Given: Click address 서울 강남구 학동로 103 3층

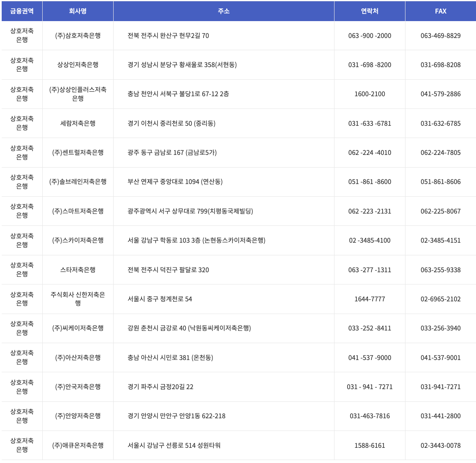Looking at the screenshot, I should point(164,240).
